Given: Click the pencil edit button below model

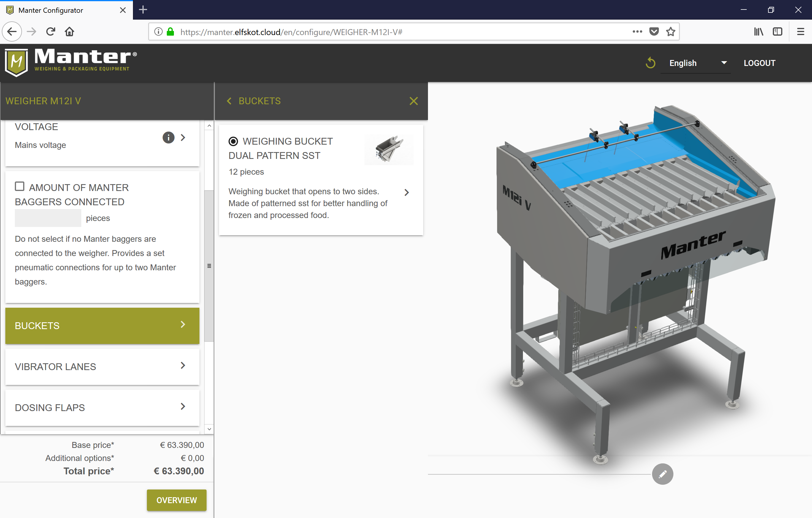Looking at the screenshot, I should [662, 474].
